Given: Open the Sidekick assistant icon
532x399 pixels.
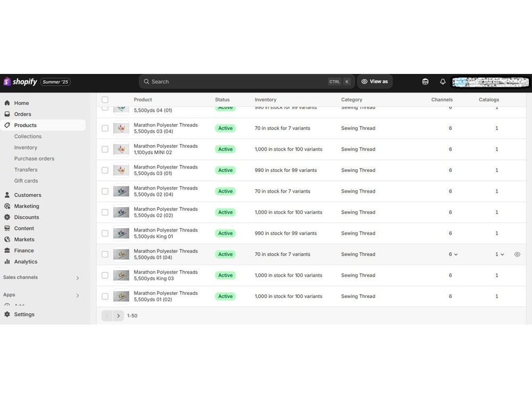Looking at the screenshot, I should point(425,81).
